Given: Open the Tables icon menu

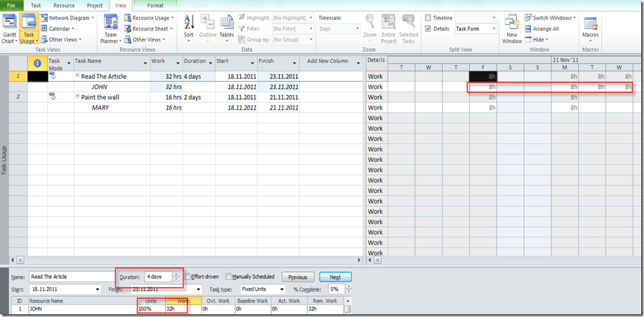Looking at the screenshot, I should pyautogui.click(x=227, y=25).
